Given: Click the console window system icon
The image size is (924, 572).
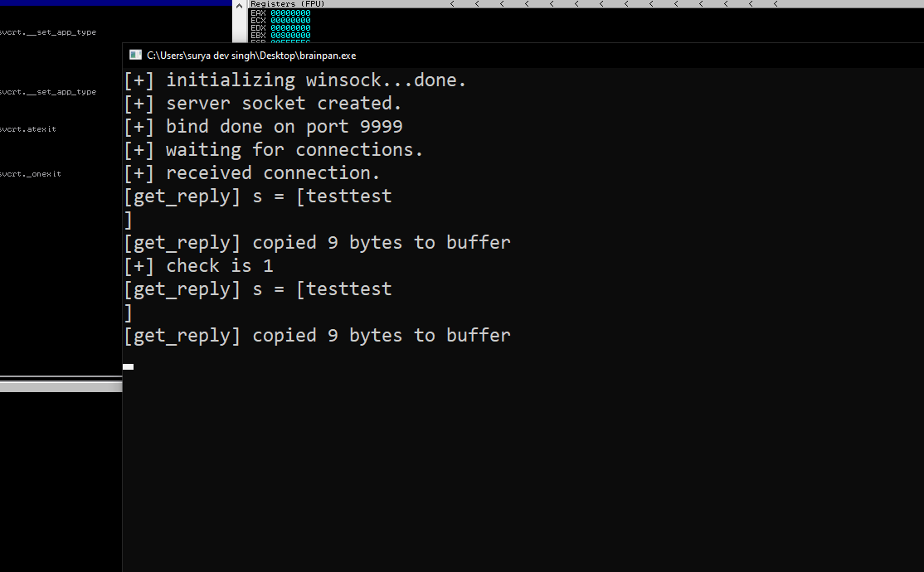Looking at the screenshot, I should click(134, 55).
